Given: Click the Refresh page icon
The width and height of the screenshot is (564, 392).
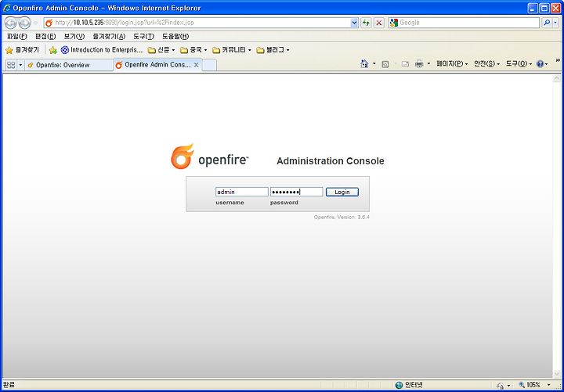Looking at the screenshot, I should [x=366, y=23].
